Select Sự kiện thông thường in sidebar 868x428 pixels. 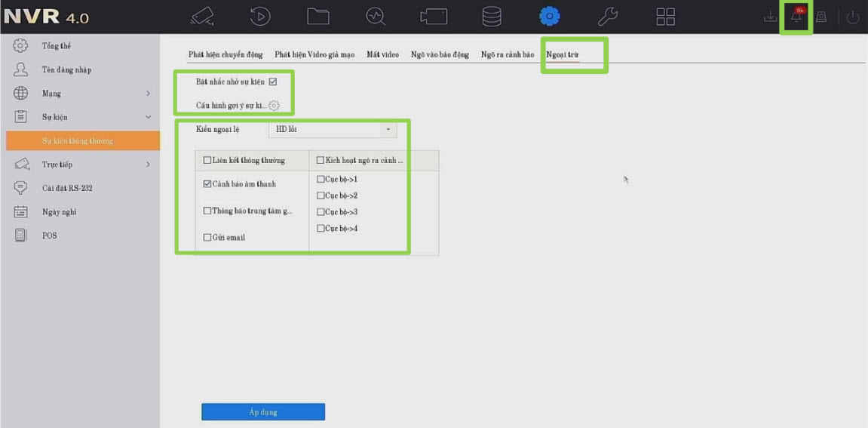point(78,141)
